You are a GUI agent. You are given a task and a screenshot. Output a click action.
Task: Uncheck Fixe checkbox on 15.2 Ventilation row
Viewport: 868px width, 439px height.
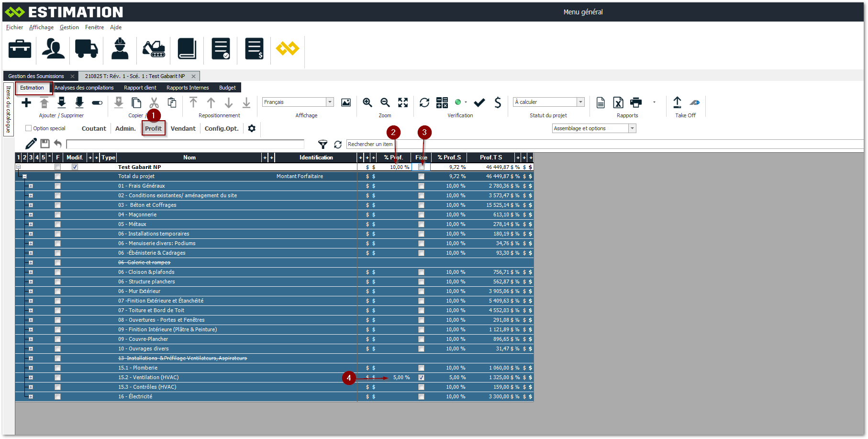coord(421,377)
